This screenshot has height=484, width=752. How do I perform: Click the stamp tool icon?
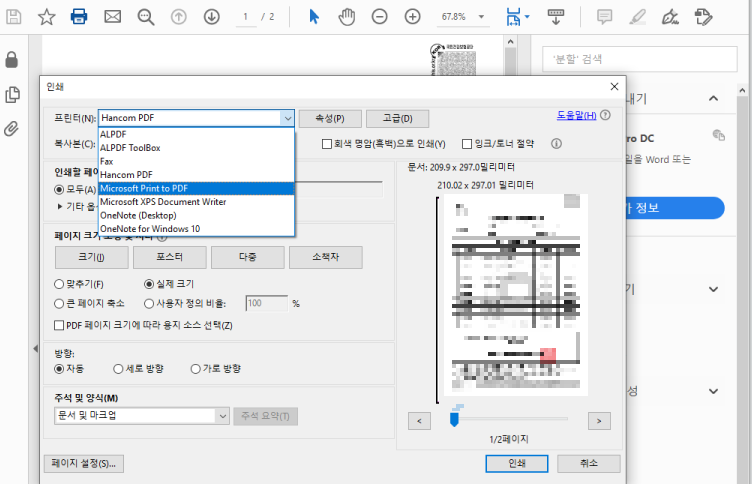pyautogui.click(x=704, y=17)
